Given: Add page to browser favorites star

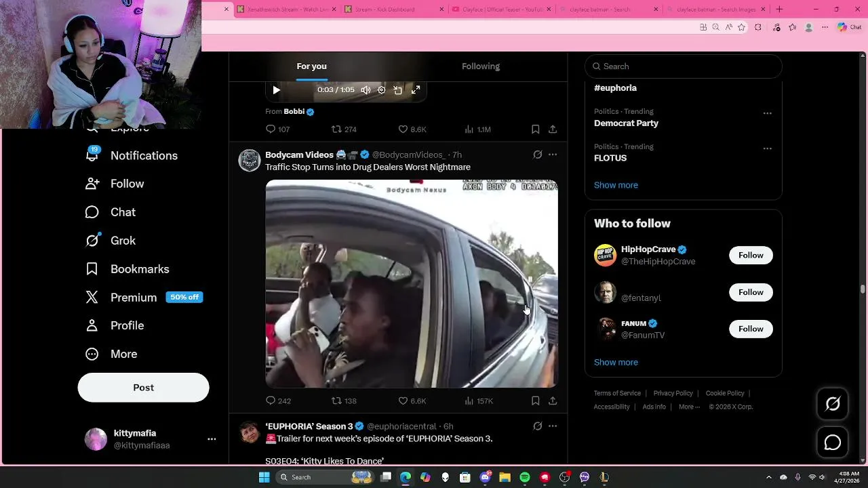Looking at the screenshot, I should click(x=741, y=27).
